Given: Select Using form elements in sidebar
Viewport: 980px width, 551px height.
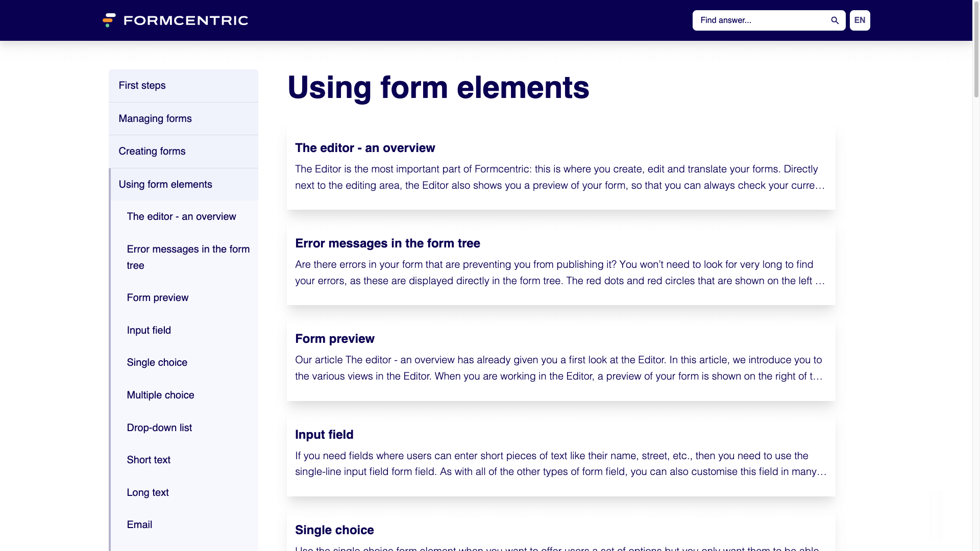Looking at the screenshot, I should pyautogui.click(x=165, y=184).
